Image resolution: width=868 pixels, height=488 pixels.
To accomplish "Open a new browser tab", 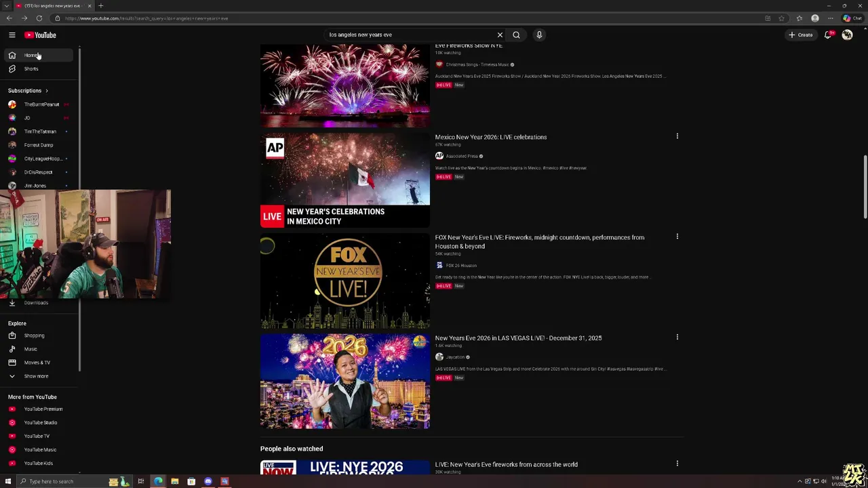I will [x=101, y=5].
